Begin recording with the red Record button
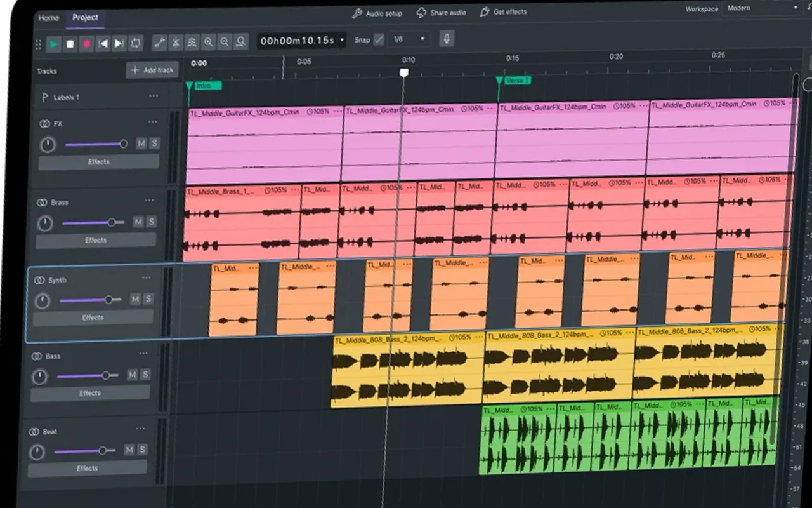This screenshot has height=508, width=812. tap(87, 44)
